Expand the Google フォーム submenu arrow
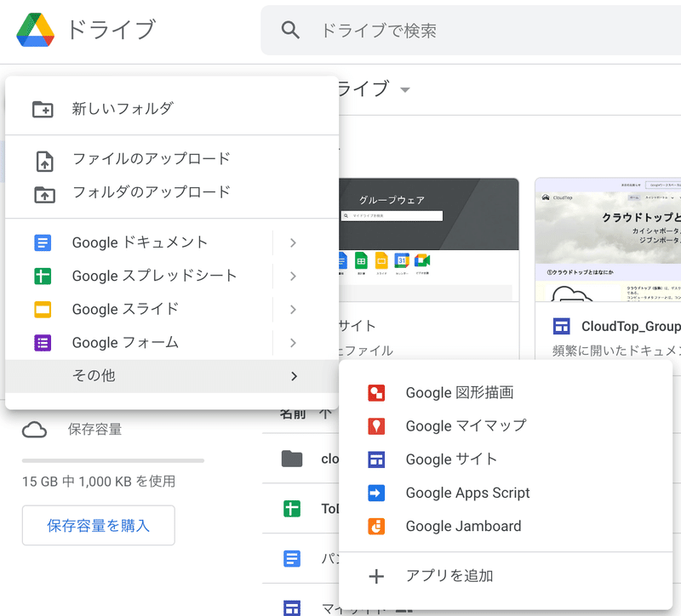 pyautogui.click(x=293, y=343)
